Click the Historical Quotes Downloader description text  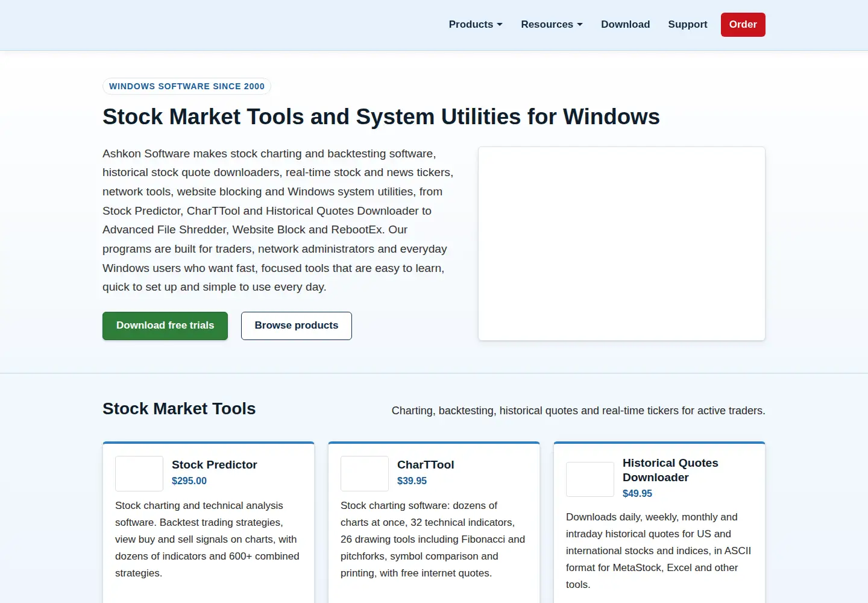pos(658,551)
